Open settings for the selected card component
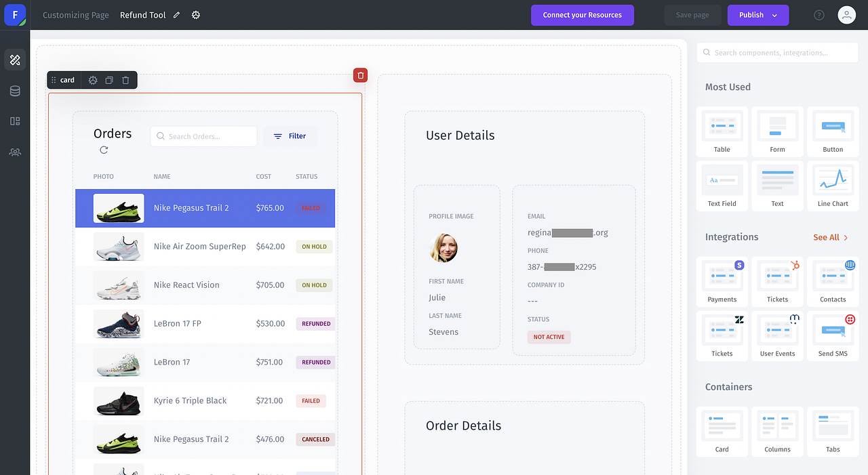Viewport: 868px width, 475px height. click(x=92, y=80)
